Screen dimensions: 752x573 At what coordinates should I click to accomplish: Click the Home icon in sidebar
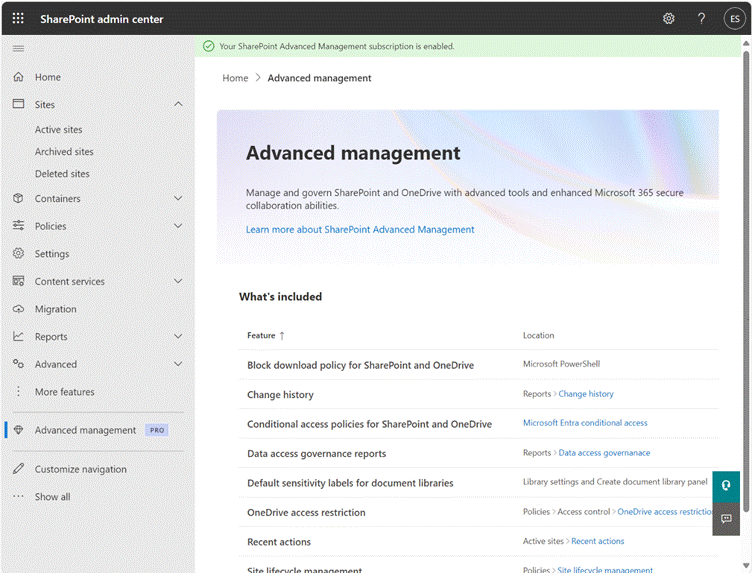[18, 77]
